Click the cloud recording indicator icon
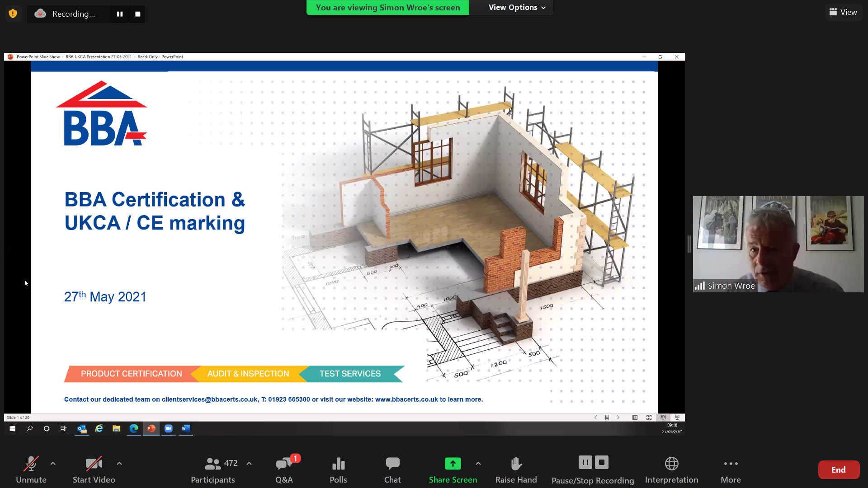Image resolution: width=868 pixels, height=488 pixels. click(x=40, y=14)
